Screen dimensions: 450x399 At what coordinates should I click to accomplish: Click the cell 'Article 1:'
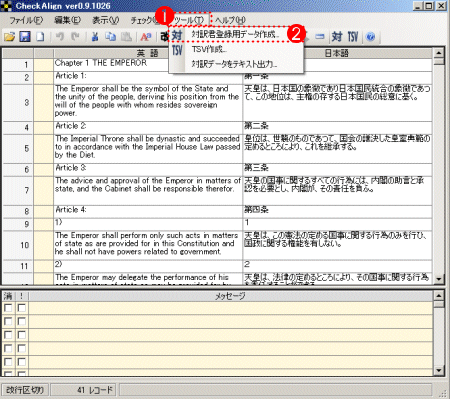click(x=148, y=77)
